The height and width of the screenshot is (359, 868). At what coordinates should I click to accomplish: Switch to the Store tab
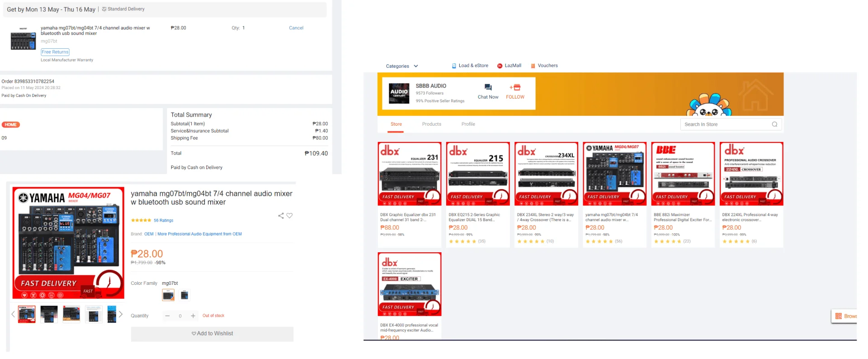(x=396, y=124)
